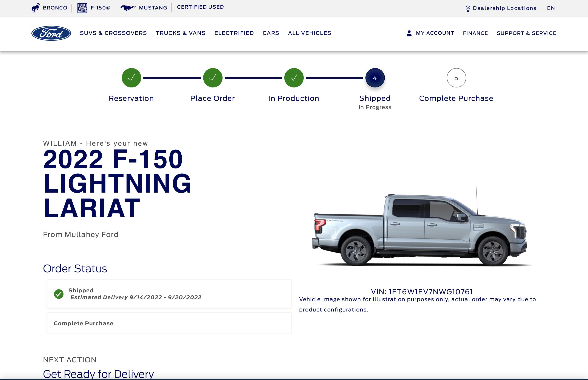
Task: Change the EN language selector
Action: [x=551, y=8]
